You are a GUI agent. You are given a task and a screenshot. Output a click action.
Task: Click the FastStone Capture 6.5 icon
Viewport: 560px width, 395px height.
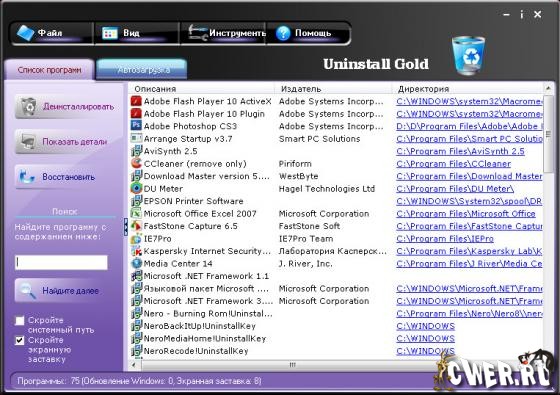click(136, 226)
